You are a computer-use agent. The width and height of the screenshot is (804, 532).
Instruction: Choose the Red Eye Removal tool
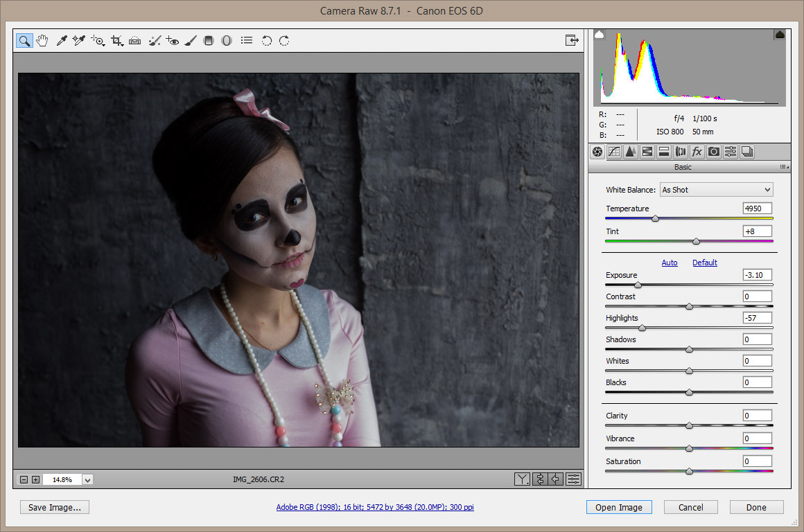coord(173,41)
